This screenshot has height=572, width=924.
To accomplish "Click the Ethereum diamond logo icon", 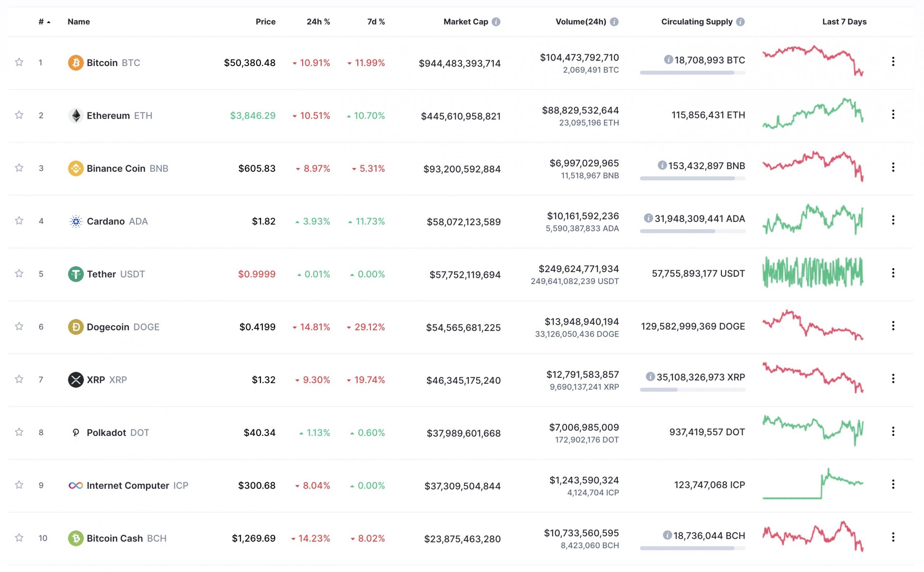I will click(x=76, y=116).
